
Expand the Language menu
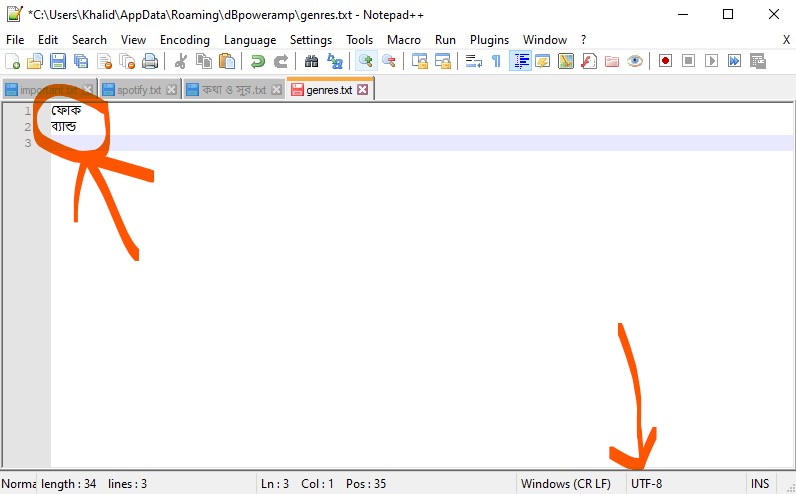250,40
